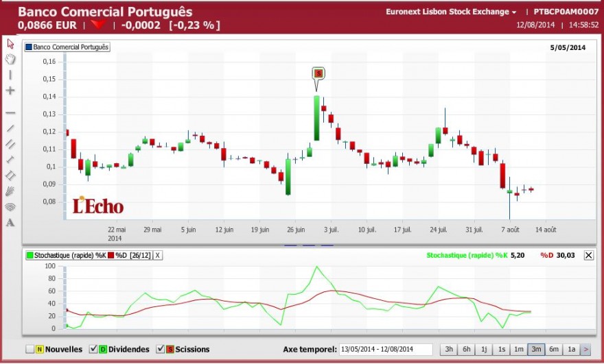
Task: Select the 3m time range
Action: pos(536,350)
